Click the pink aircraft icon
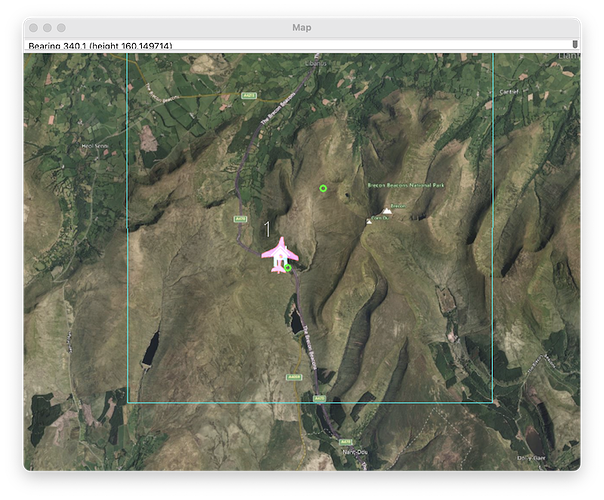The height and width of the screenshot is (500, 604). tap(280, 252)
